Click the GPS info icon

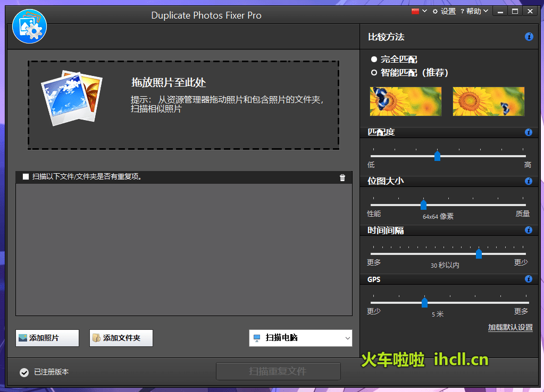529,279
